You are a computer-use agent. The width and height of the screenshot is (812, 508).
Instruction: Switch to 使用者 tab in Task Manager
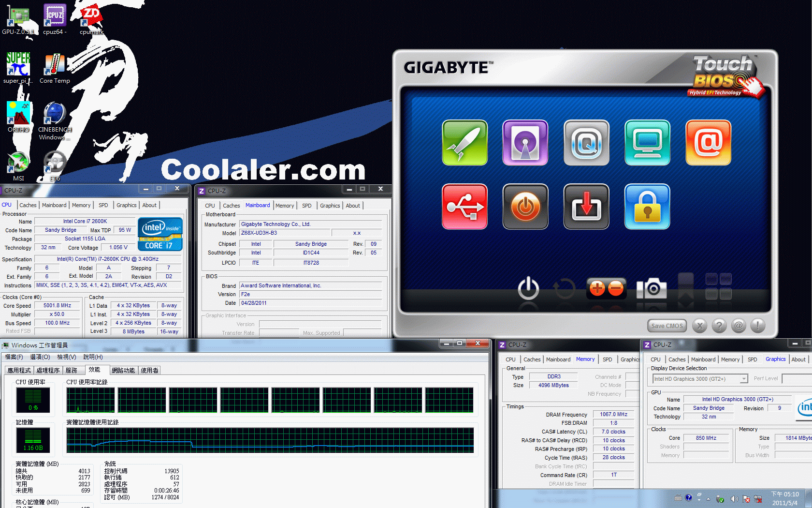point(150,371)
